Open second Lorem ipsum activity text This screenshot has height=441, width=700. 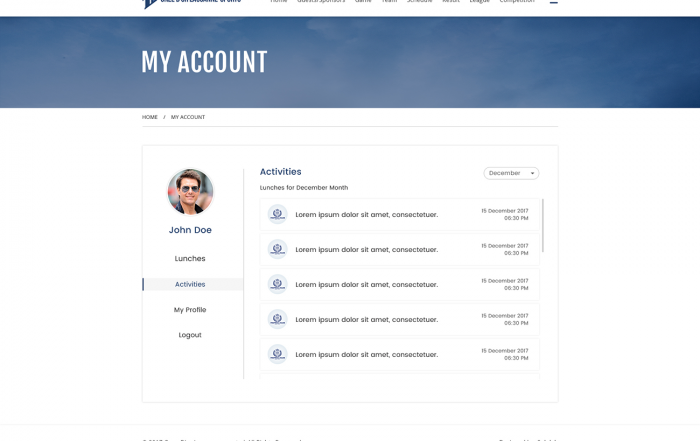367,250
